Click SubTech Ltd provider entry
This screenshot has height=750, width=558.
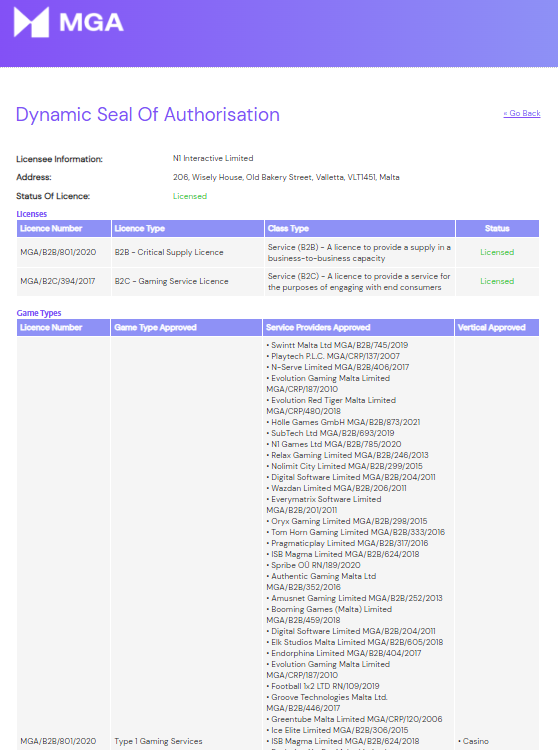[x=330, y=433]
